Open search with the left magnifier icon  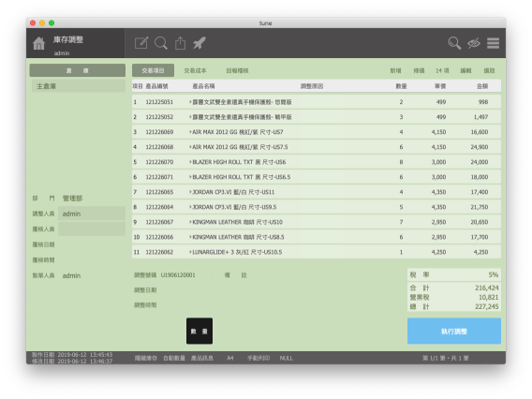click(x=161, y=43)
